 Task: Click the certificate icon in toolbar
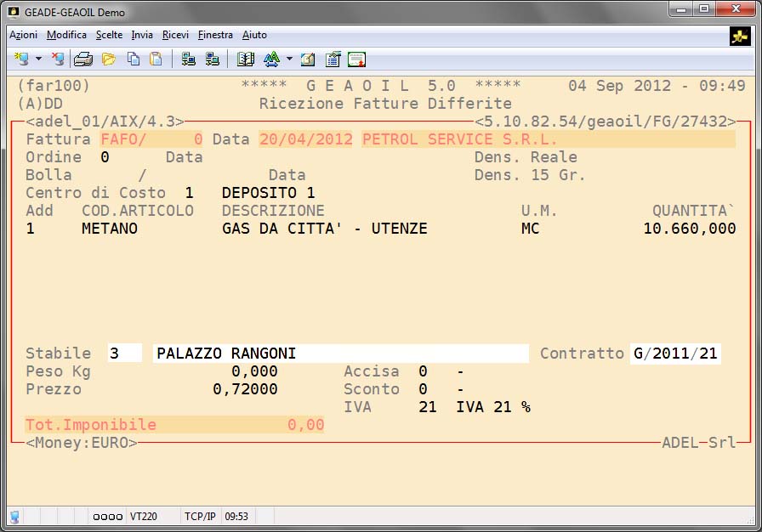pos(356,59)
